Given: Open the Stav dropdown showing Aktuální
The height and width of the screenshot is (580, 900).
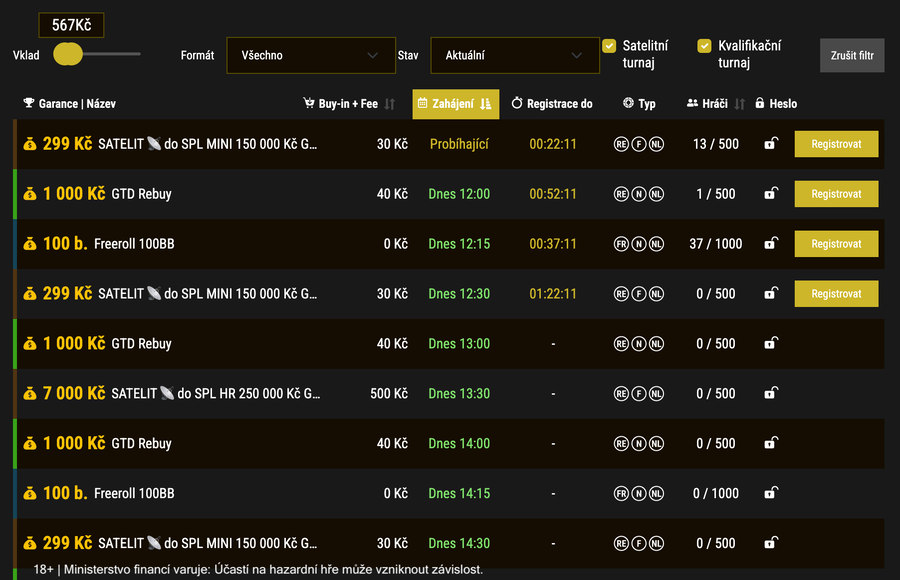Looking at the screenshot, I should 508,55.
